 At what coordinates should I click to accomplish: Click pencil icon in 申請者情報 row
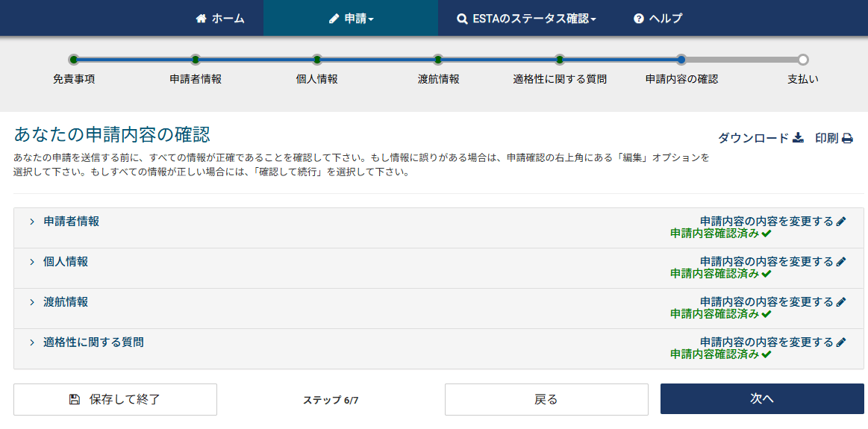click(x=841, y=222)
